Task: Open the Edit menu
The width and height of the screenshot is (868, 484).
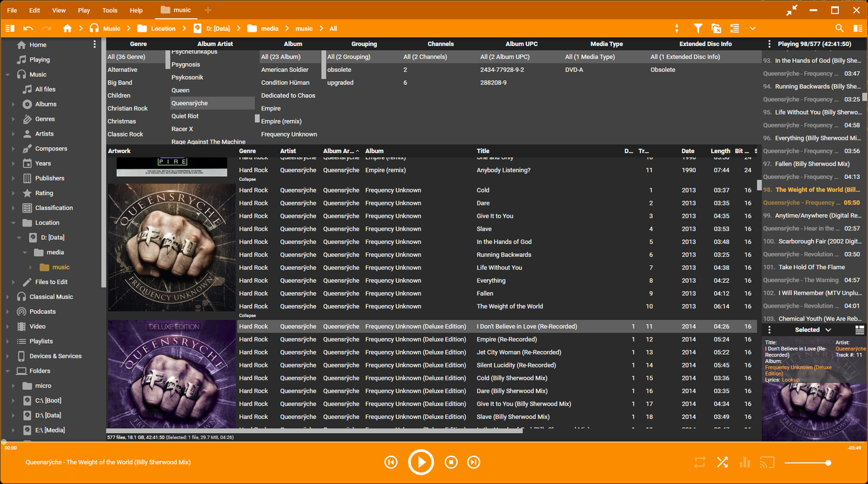Action: coord(35,10)
